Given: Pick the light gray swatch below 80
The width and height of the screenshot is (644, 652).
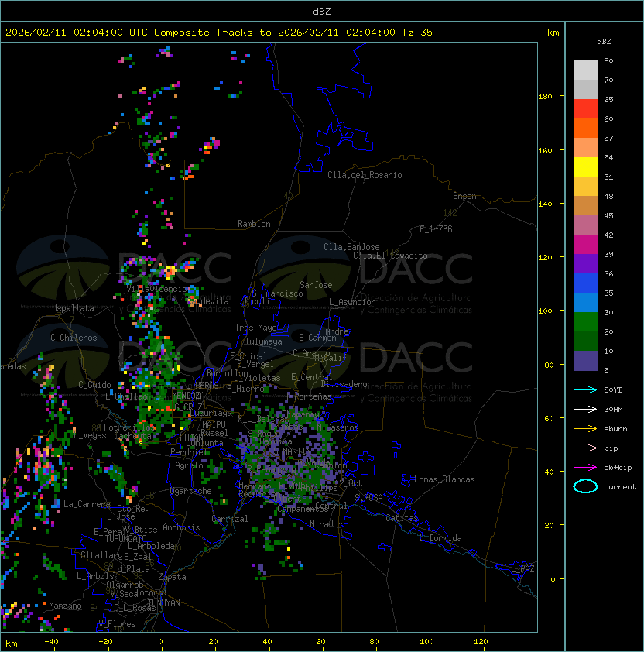Looking at the screenshot, I should [x=585, y=70].
